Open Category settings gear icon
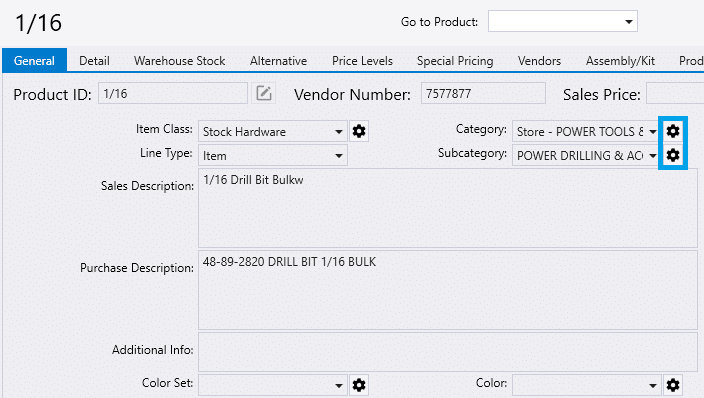 [x=673, y=131]
